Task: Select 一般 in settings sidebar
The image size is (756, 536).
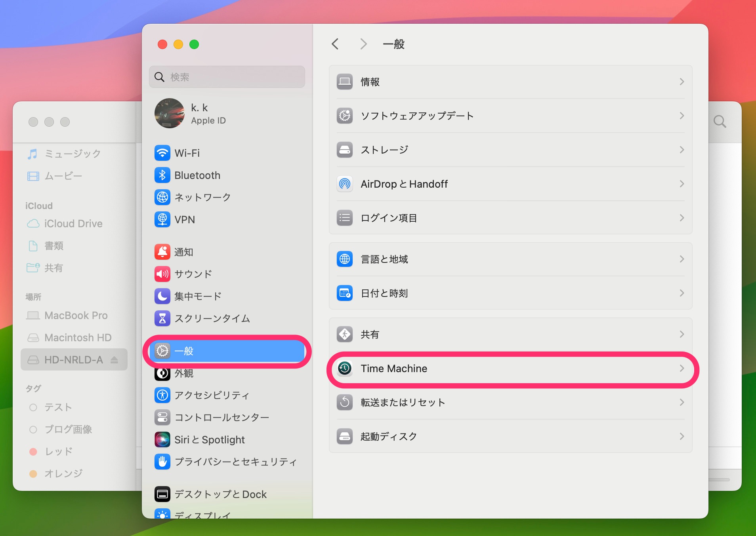Action: pos(227,351)
